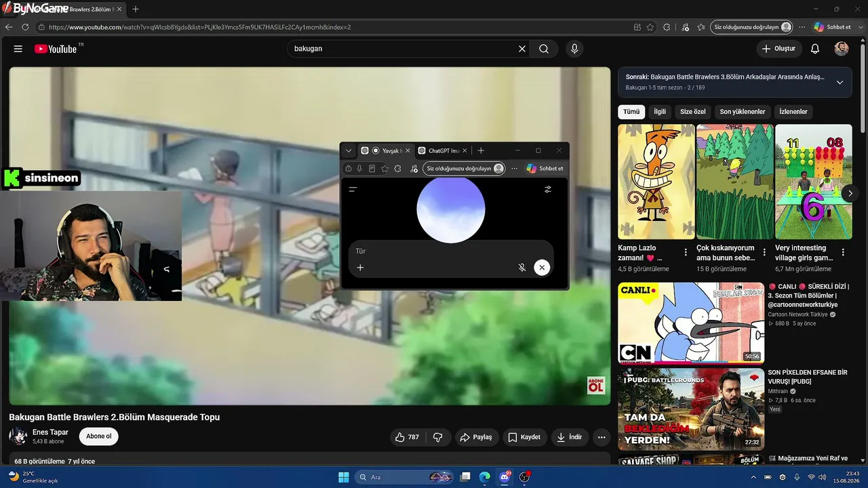
Task: Open new tab in popup Edge window
Action: (x=481, y=150)
